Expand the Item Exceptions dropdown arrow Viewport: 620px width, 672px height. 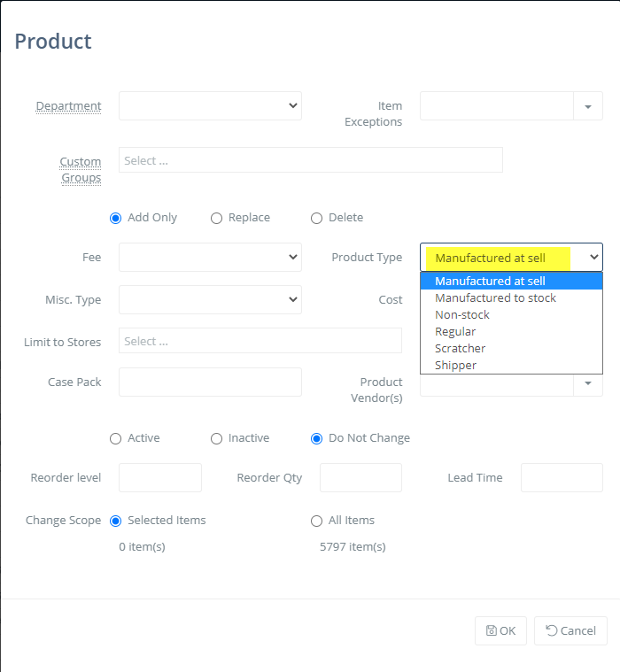pyautogui.click(x=588, y=106)
